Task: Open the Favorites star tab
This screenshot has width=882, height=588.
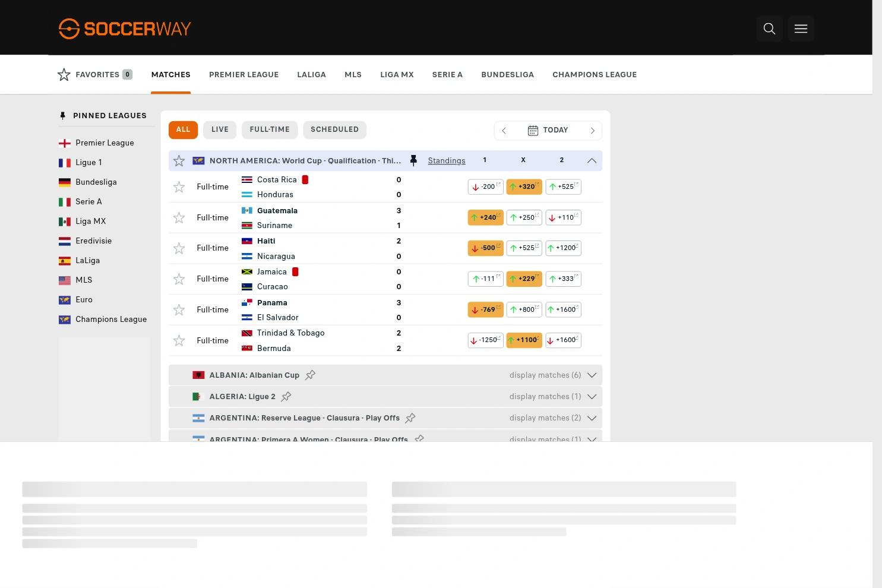Action: point(95,74)
